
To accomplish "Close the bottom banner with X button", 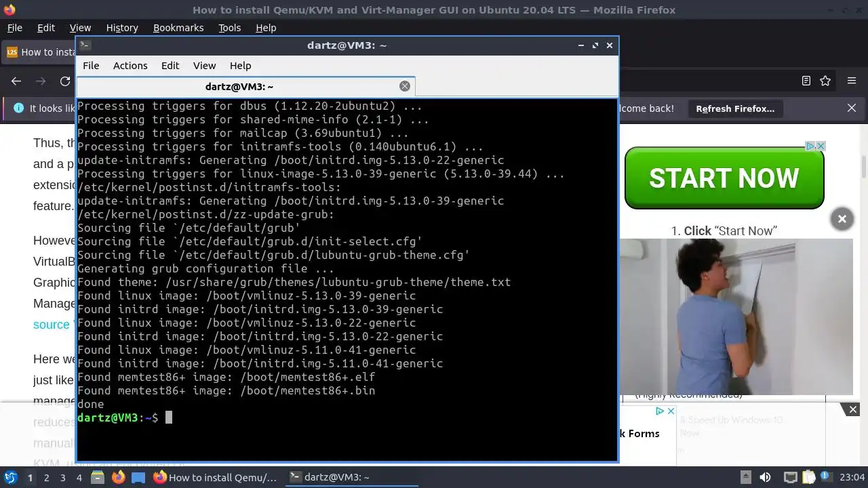I will [x=853, y=409].
